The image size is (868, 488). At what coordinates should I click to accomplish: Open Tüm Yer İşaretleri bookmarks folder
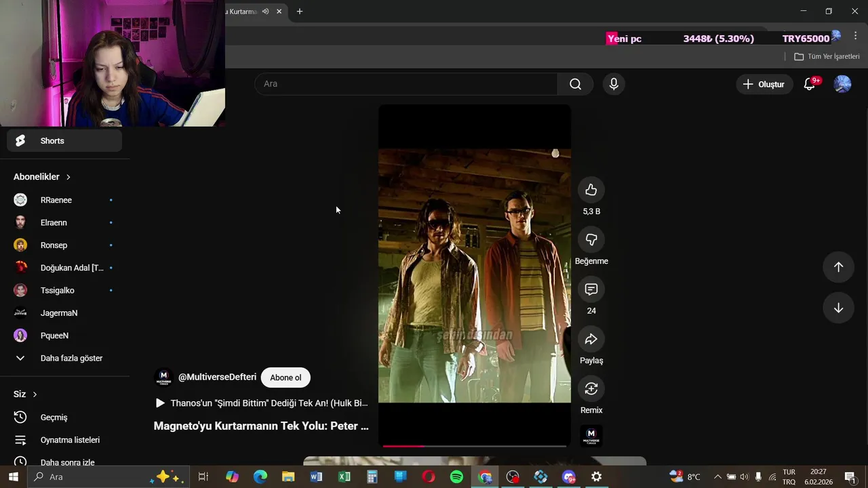[827, 56]
